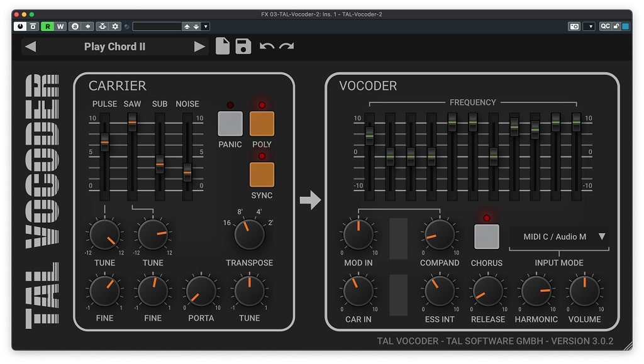The width and height of the screenshot is (644, 364).
Task: Click the COMPAND knob
Action: 440,234
